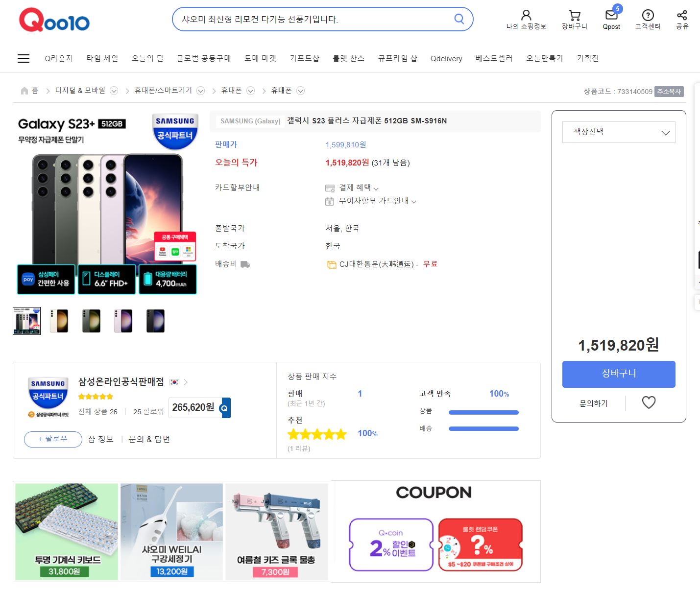Click the blue 장바구니 add-to-cart button
The width and height of the screenshot is (700, 590).
[619, 374]
